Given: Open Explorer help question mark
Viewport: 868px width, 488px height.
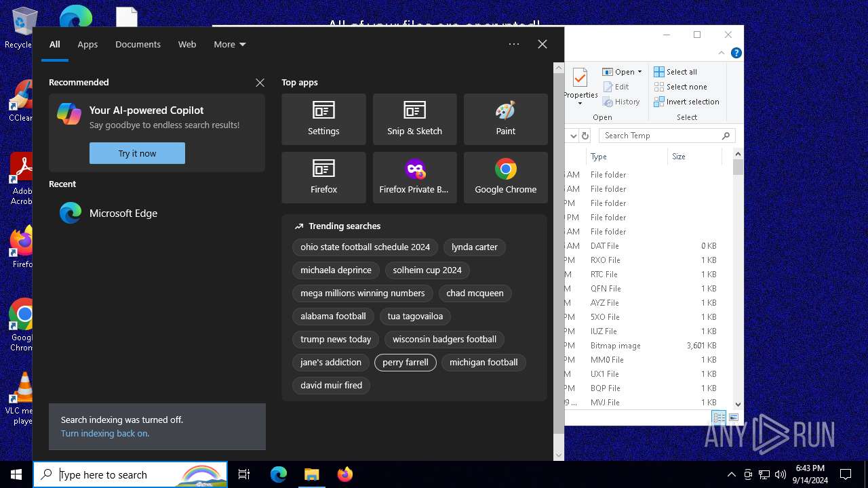Looking at the screenshot, I should point(736,53).
